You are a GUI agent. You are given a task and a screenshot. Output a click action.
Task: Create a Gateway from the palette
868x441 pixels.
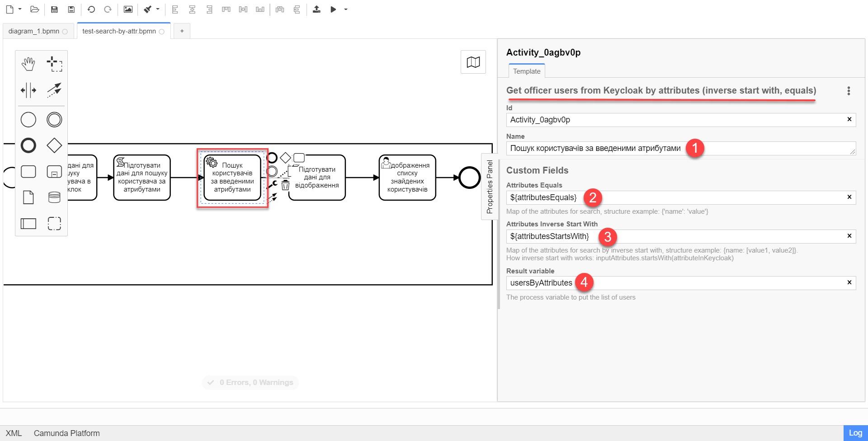click(x=54, y=145)
